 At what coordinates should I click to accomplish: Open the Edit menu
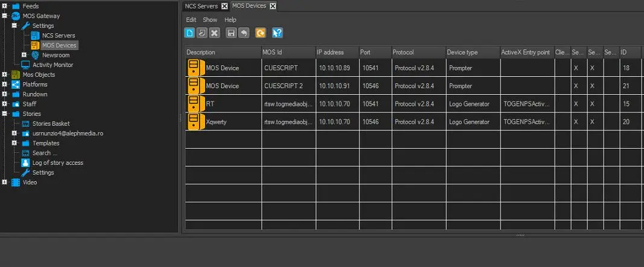[191, 20]
